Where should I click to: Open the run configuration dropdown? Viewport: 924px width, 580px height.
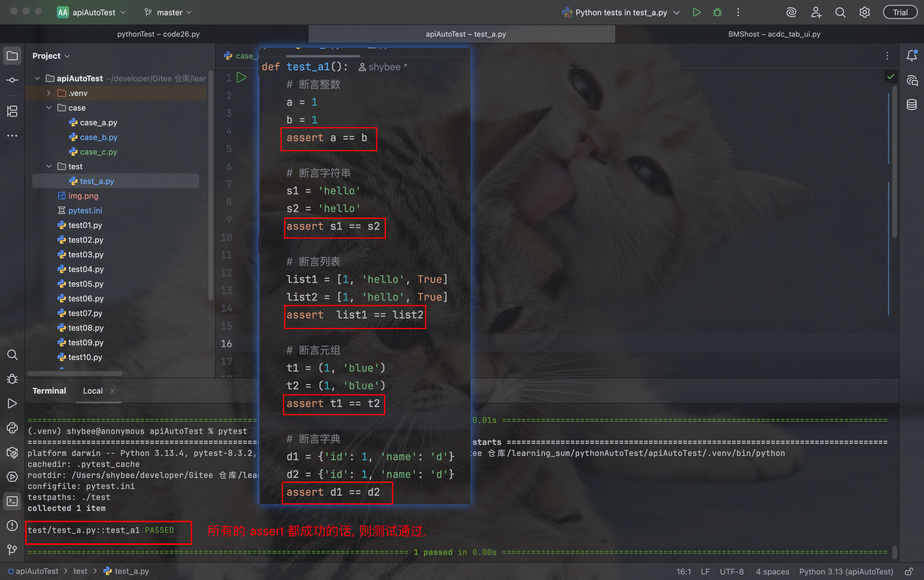click(x=621, y=12)
